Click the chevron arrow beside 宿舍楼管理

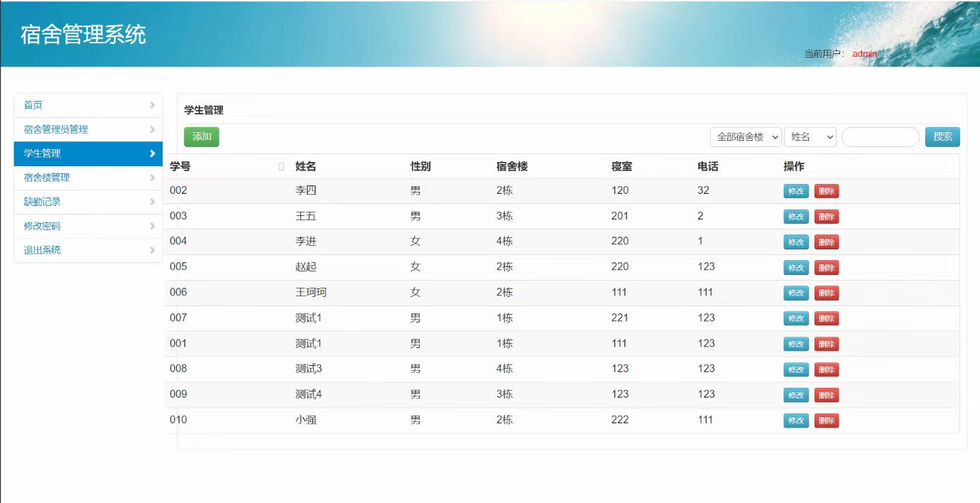pos(153,178)
